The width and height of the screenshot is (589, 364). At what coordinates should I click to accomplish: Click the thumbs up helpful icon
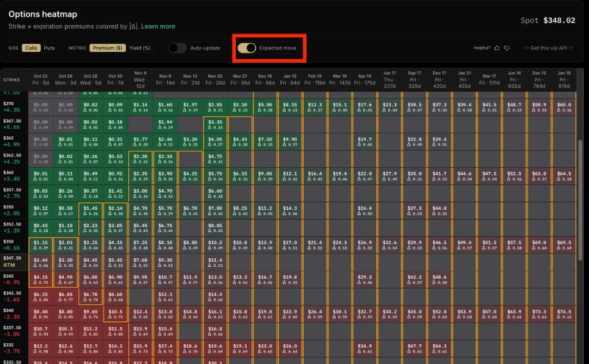click(496, 48)
